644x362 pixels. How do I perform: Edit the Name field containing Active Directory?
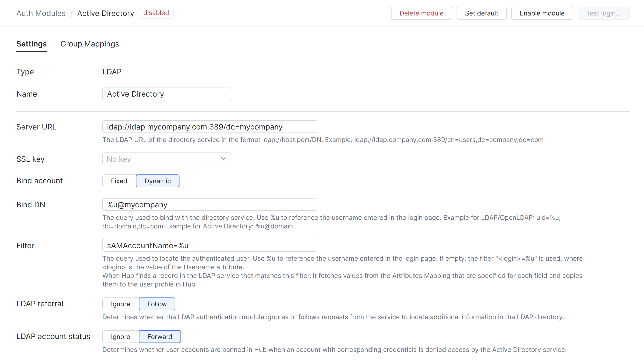167,94
